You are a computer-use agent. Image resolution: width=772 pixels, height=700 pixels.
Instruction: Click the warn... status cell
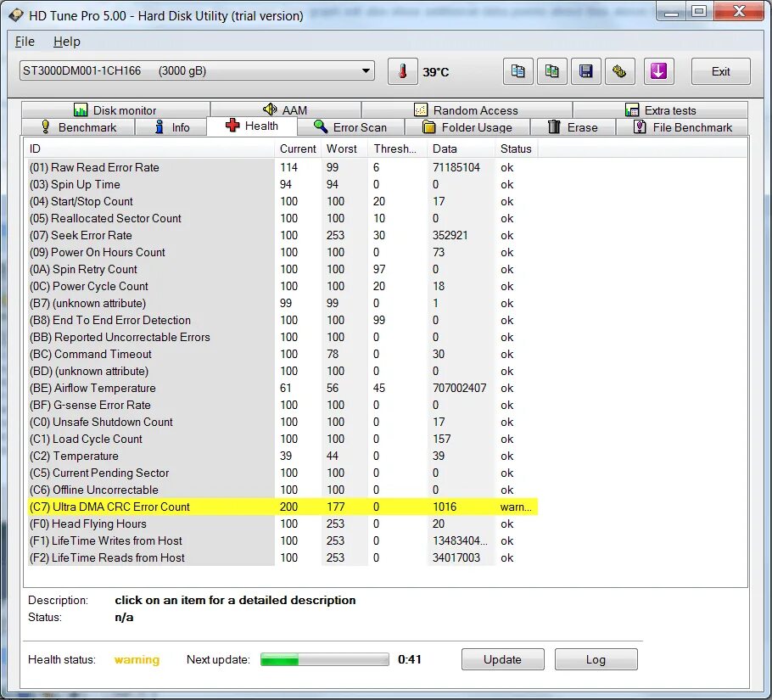coord(516,507)
